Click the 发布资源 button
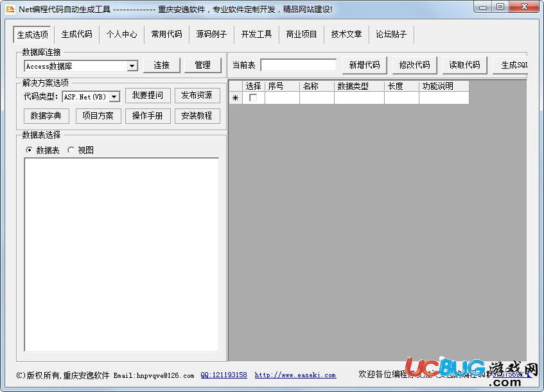The width and height of the screenshot is (544, 392). pyautogui.click(x=197, y=96)
